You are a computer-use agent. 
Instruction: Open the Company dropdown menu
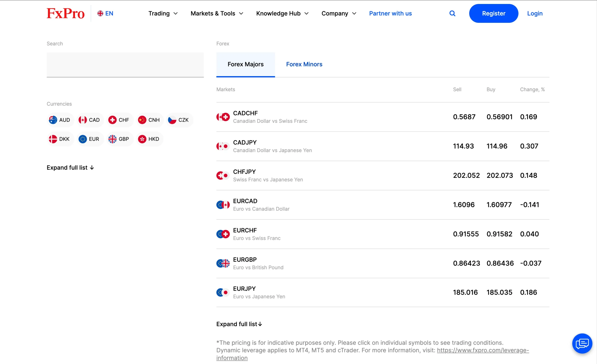339,13
